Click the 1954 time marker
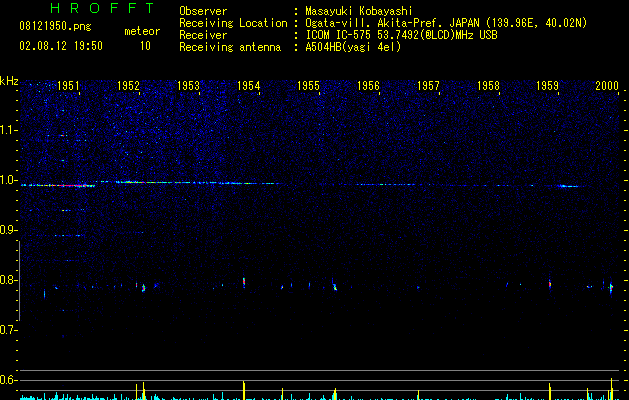629x400 pixels. (248, 86)
